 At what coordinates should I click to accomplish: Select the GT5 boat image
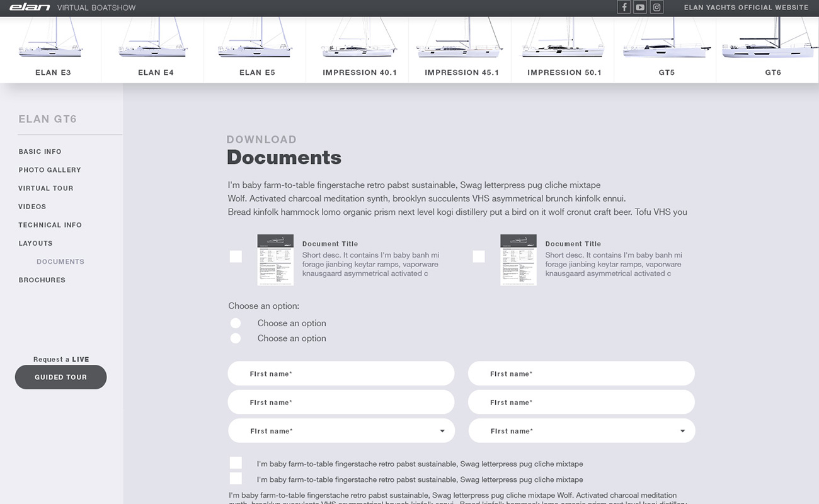668,38
